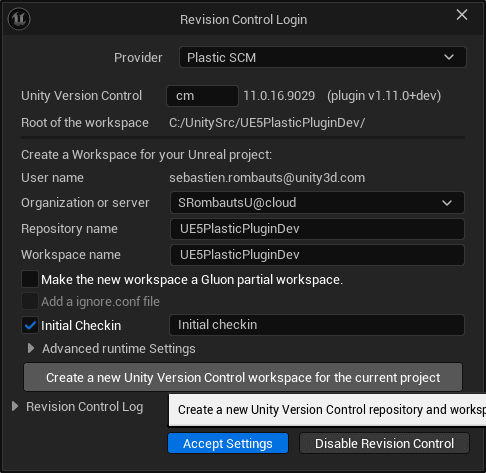The width and height of the screenshot is (486, 473).
Task: Enable Gluon partial workspace checkbox
Action: pos(30,279)
